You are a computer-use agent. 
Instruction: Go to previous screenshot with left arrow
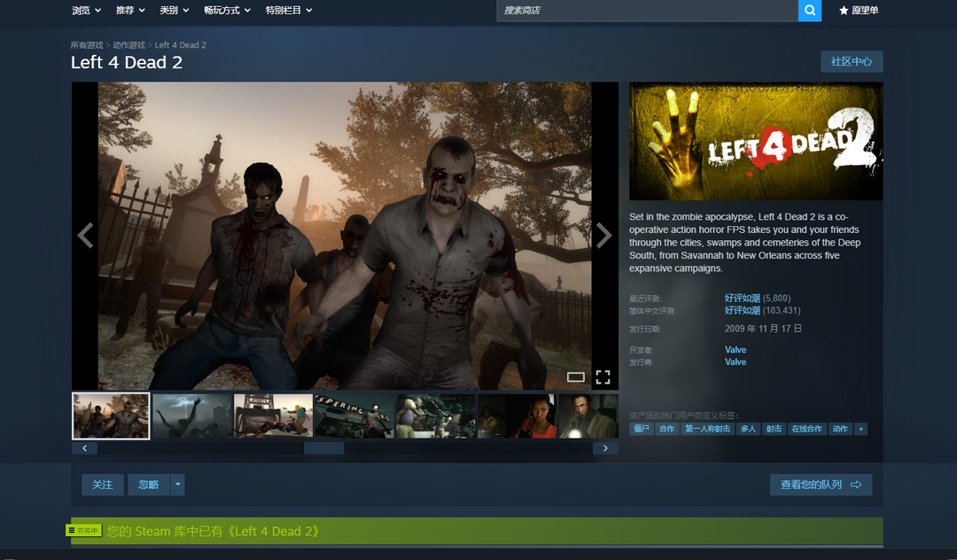tap(85, 236)
